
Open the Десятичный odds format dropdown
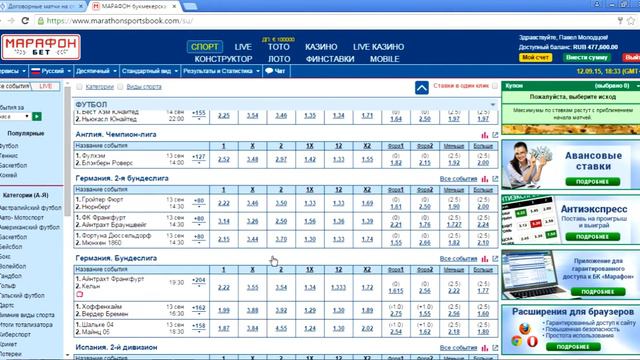pos(96,71)
